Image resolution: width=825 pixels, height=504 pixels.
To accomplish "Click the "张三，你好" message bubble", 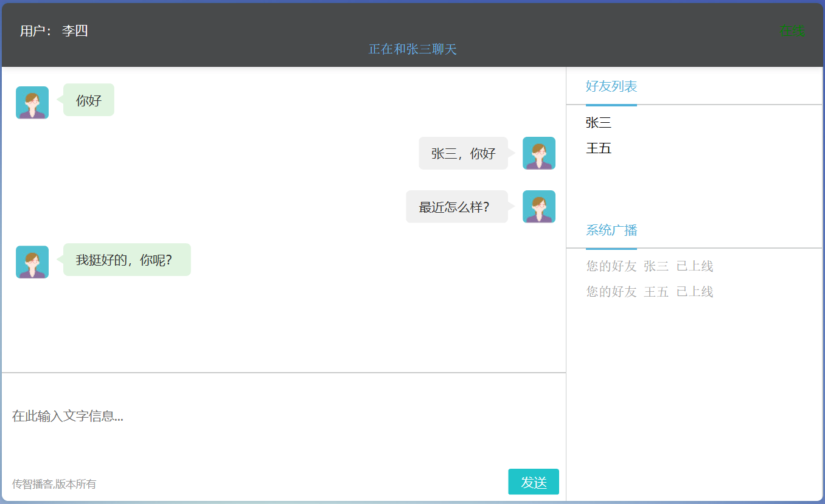I will [463, 153].
